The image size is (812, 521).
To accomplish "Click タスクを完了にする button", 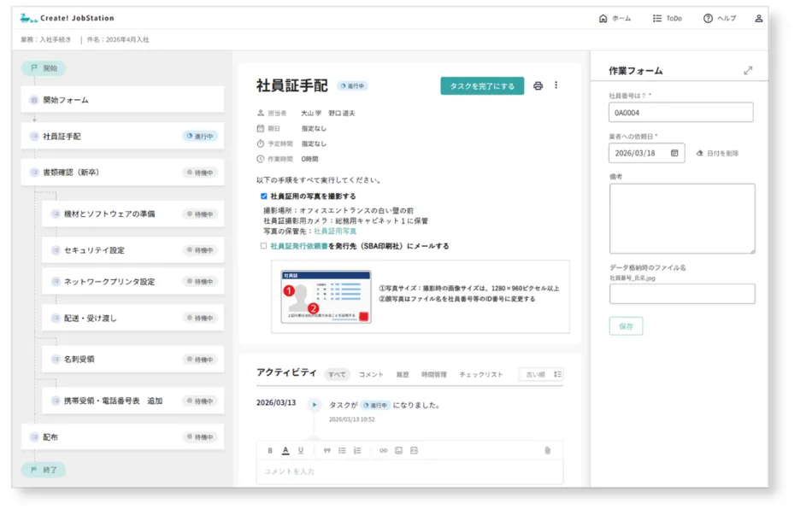I will [482, 86].
